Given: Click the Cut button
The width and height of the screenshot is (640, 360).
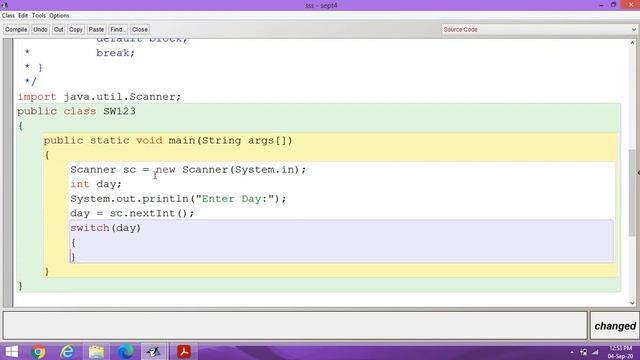Looking at the screenshot, I should click(59, 29).
